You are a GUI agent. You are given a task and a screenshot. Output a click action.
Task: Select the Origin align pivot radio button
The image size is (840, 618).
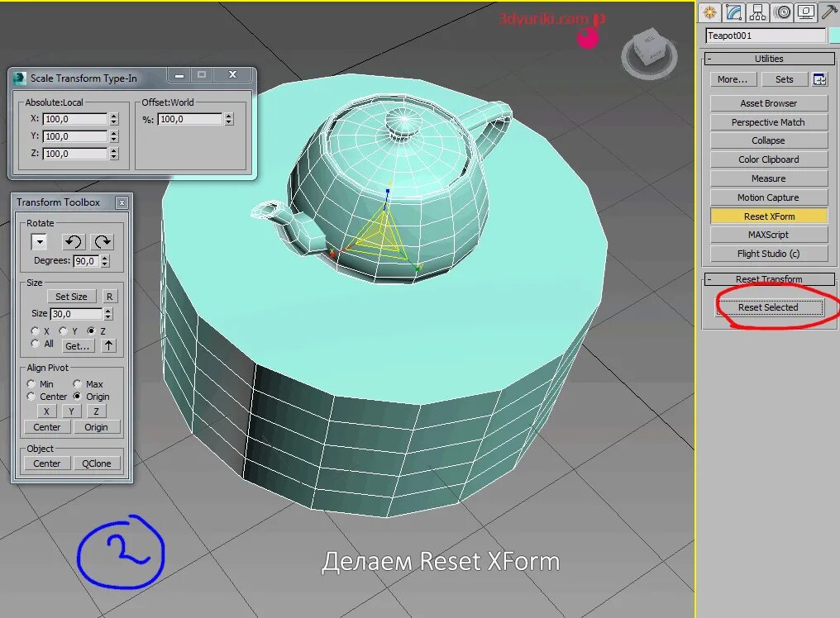[77, 397]
